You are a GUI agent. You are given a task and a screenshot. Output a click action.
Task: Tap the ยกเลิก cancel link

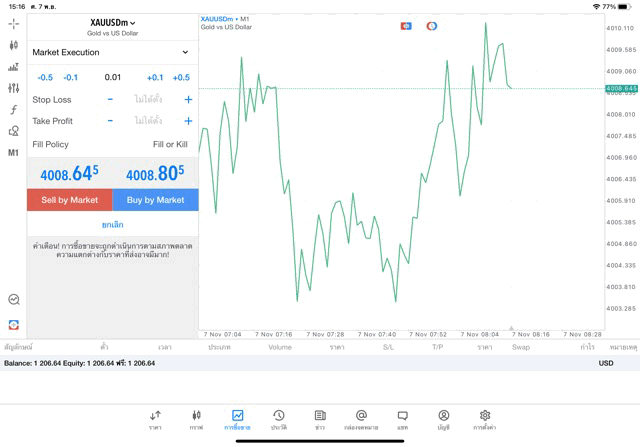coord(112,225)
